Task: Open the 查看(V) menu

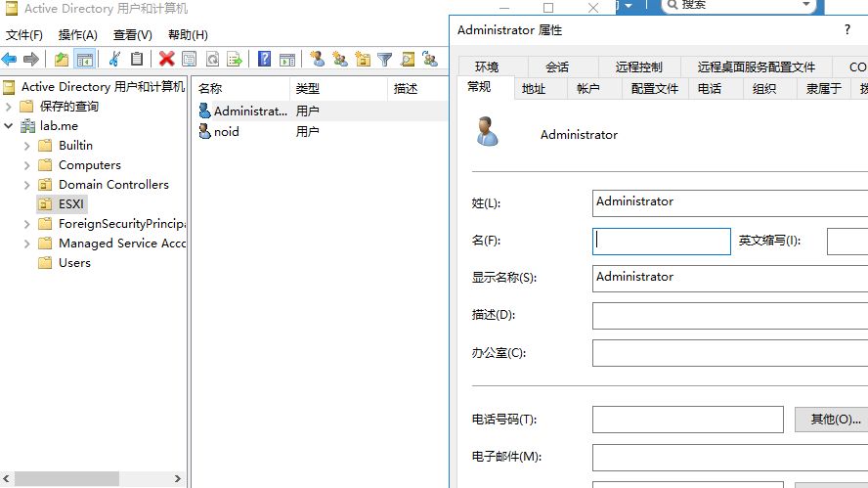Action: [x=133, y=35]
